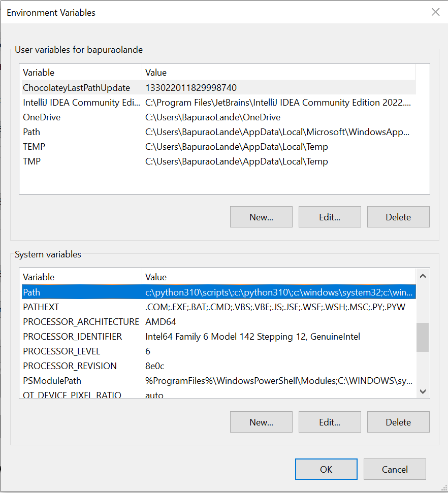Click Edit button under System variables
The width and height of the screenshot is (448, 493).
coord(330,422)
